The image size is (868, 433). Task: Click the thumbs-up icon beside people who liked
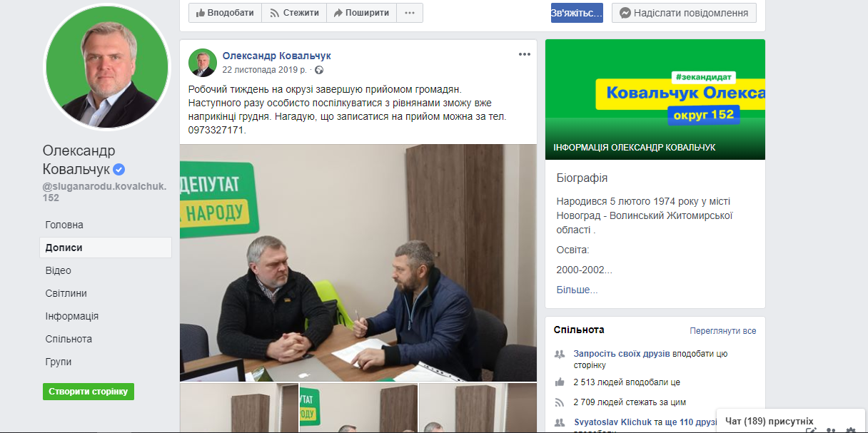[x=560, y=382]
